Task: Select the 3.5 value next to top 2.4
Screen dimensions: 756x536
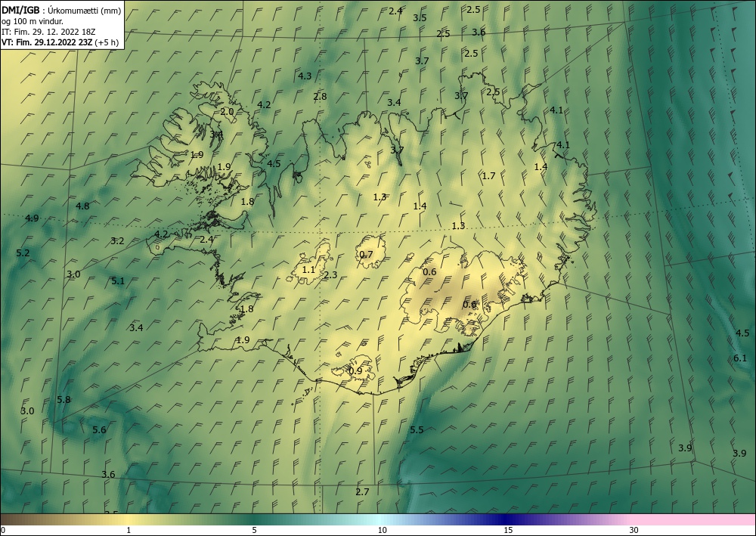Action: [x=420, y=18]
